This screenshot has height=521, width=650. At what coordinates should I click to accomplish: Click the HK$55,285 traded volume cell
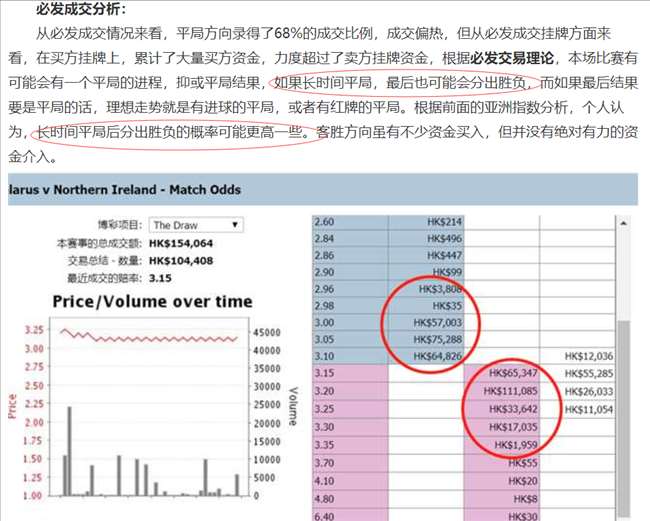[x=588, y=374]
